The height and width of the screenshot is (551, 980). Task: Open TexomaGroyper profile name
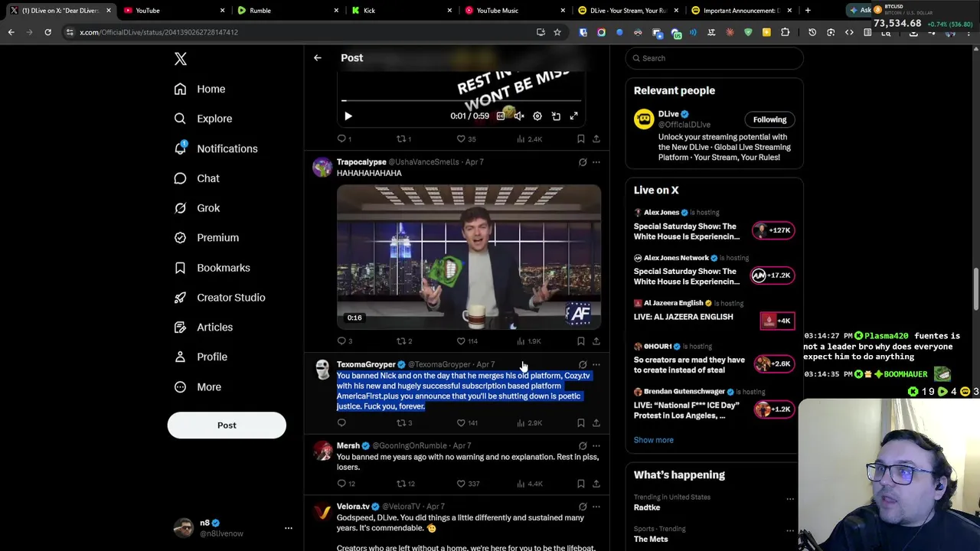366,364
